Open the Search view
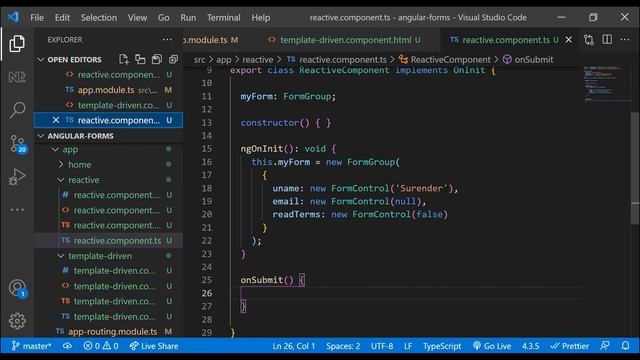The image size is (640, 360). (17, 110)
